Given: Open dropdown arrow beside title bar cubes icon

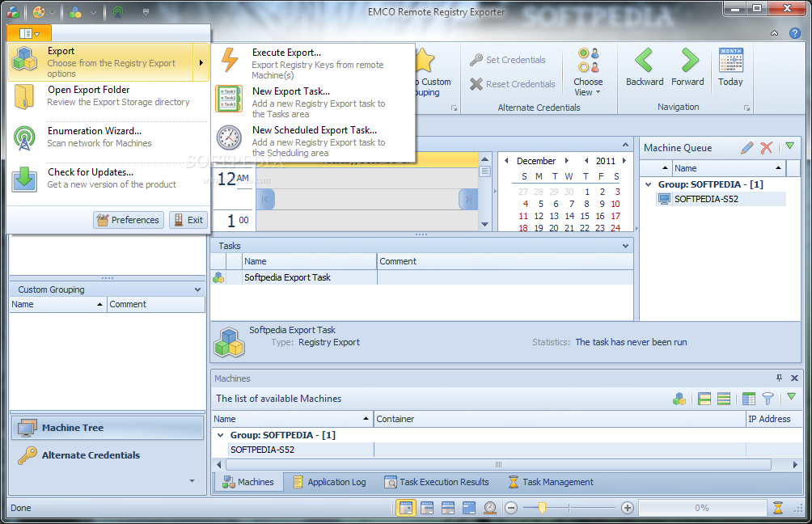Looking at the screenshot, I should [x=93, y=12].
